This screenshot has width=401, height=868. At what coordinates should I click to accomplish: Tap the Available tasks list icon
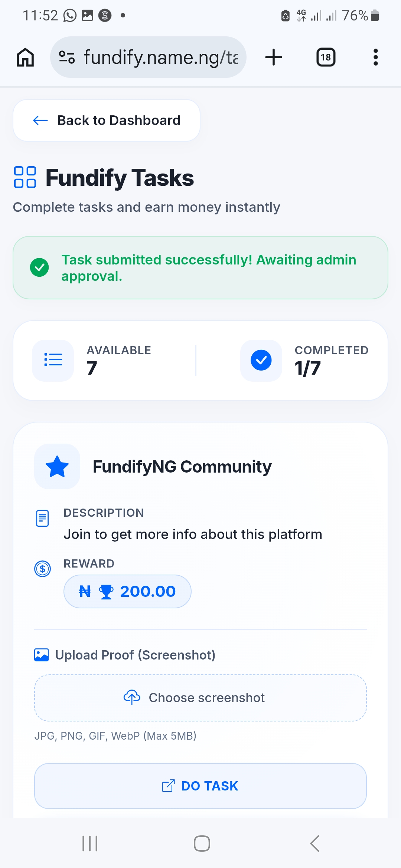click(x=53, y=360)
